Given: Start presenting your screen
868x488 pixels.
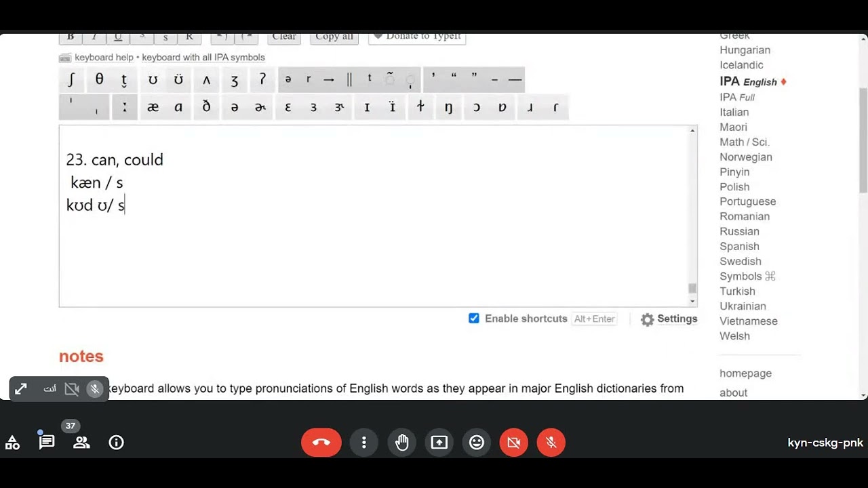Looking at the screenshot, I should (439, 443).
